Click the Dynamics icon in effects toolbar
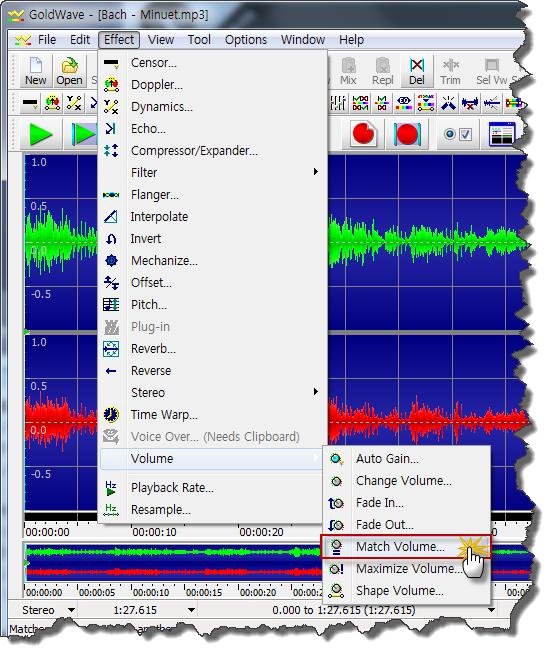The height and width of the screenshot is (650, 545). pyautogui.click(x=74, y=103)
